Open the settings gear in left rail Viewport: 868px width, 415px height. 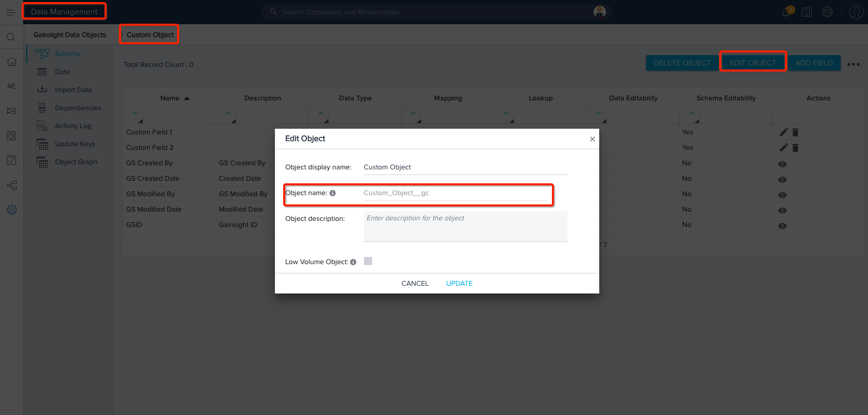12,210
